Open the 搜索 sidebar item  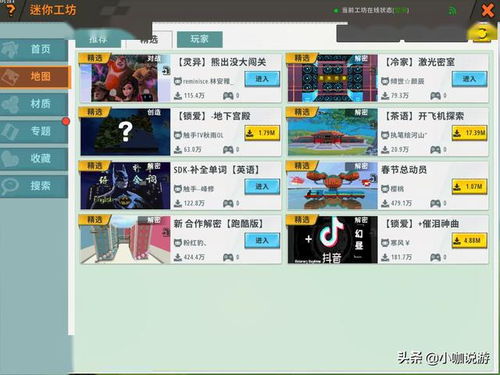pyautogui.click(x=34, y=186)
